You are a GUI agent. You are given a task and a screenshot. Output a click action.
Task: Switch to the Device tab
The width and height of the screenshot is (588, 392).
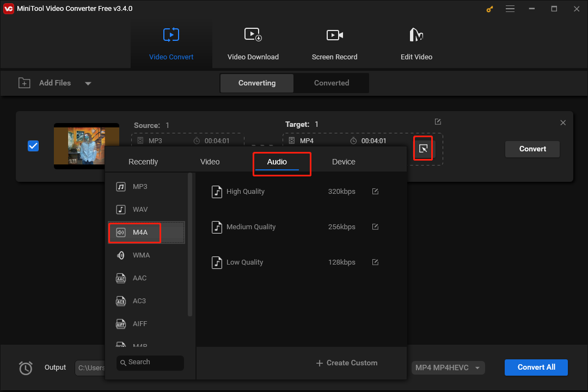pyautogui.click(x=344, y=162)
